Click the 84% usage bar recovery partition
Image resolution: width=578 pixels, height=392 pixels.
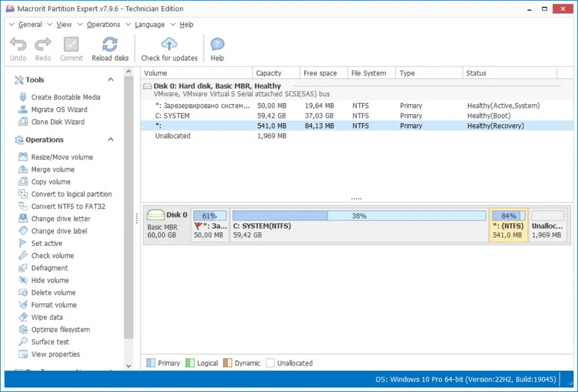509,215
